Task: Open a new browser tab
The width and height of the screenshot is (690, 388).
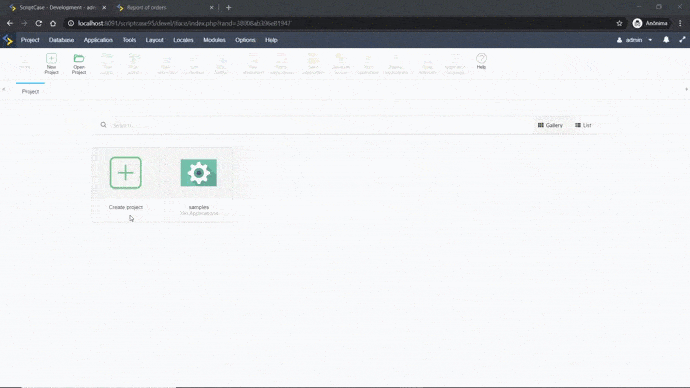Action: tap(228, 7)
